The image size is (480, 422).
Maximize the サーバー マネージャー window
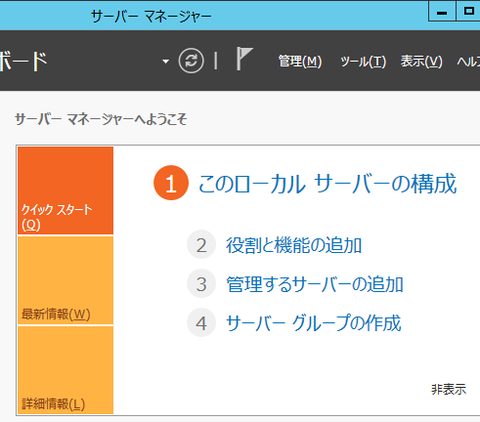(x=468, y=12)
